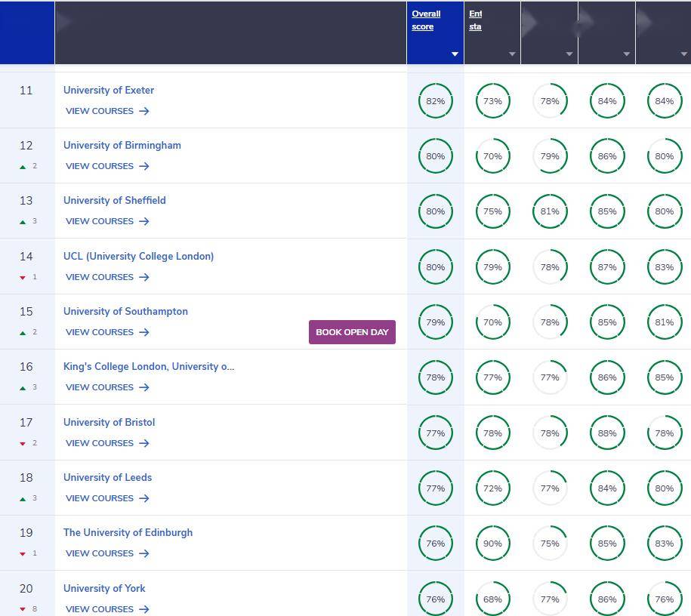This screenshot has width=691, height=616.
Task: Click Sheffield's 75% entry standards circle
Action: (492, 211)
